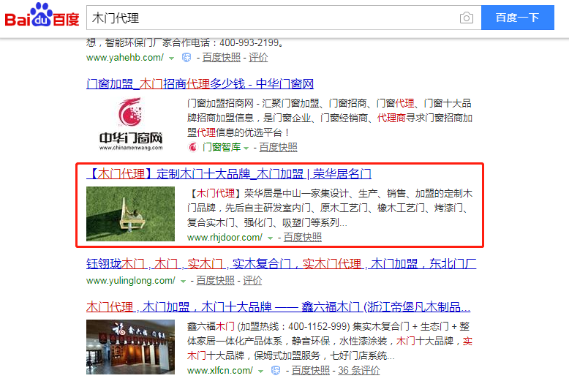This screenshot has width=569, height=392.
Task: Open 百度快照 for www.yulinglong.com result
Action: [x=216, y=281]
